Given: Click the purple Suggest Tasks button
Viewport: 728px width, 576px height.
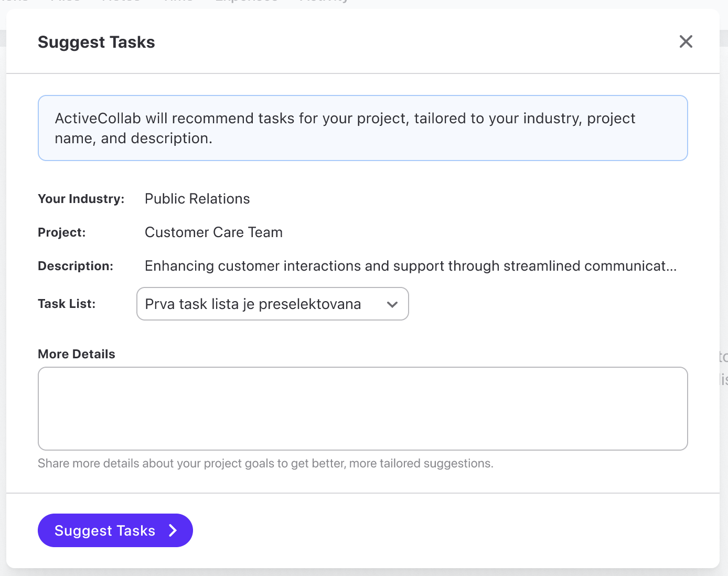Looking at the screenshot, I should click(115, 530).
